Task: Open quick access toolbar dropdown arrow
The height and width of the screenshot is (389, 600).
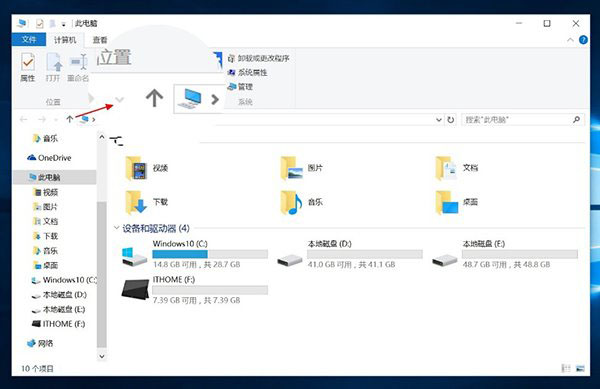Action: coord(64,24)
